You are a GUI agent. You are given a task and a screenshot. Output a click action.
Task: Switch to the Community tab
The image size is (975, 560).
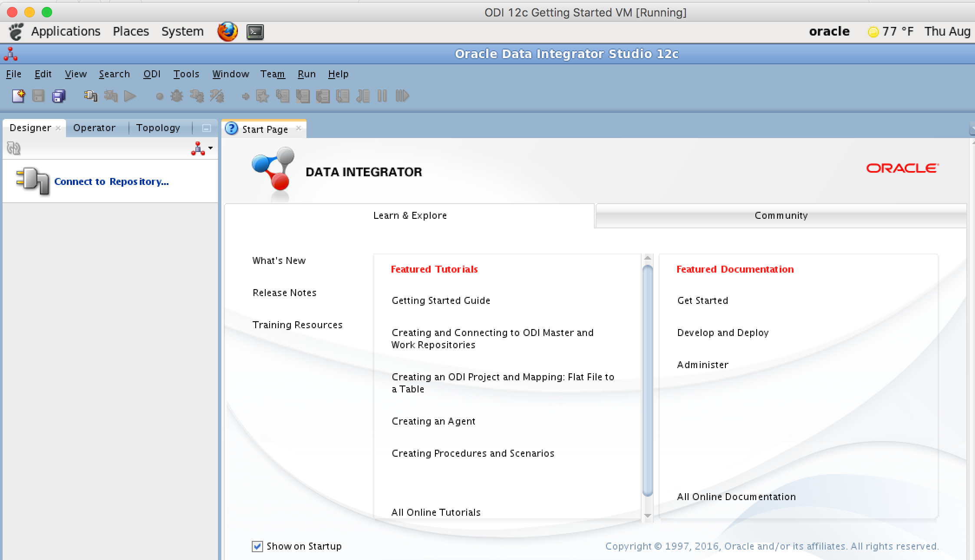pyautogui.click(x=780, y=215)
